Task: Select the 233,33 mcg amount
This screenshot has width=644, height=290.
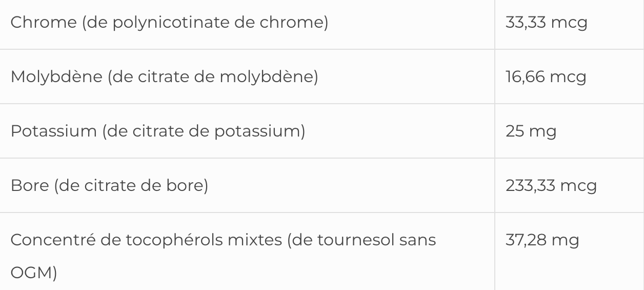Action: click(x=551, y=185)
